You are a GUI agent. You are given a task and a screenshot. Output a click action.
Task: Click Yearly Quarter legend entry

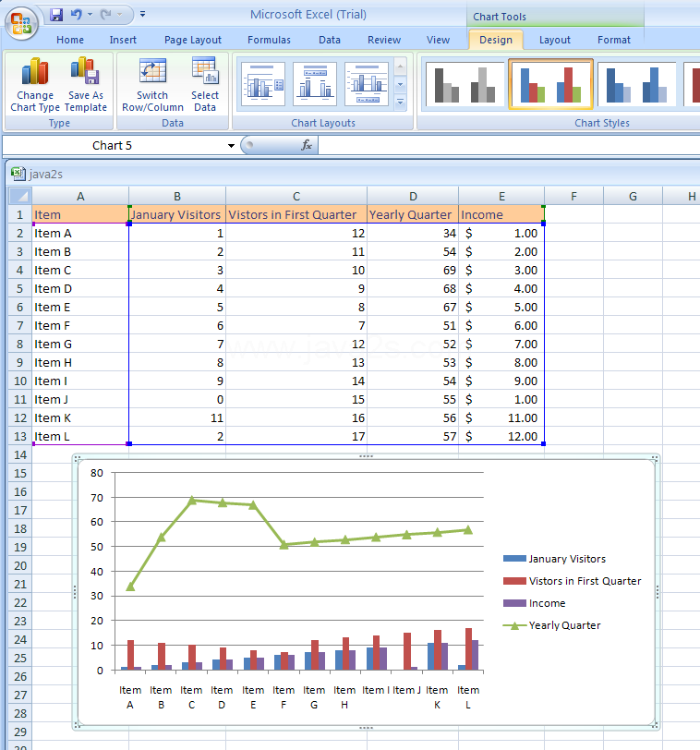[x=551, y=625]
